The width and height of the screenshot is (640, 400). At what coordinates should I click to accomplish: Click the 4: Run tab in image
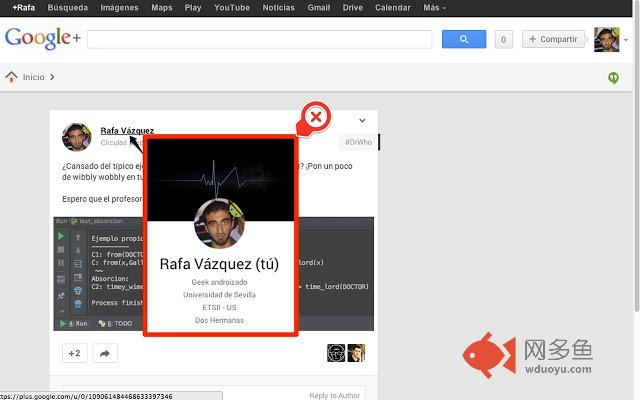(x=73, y=323)
